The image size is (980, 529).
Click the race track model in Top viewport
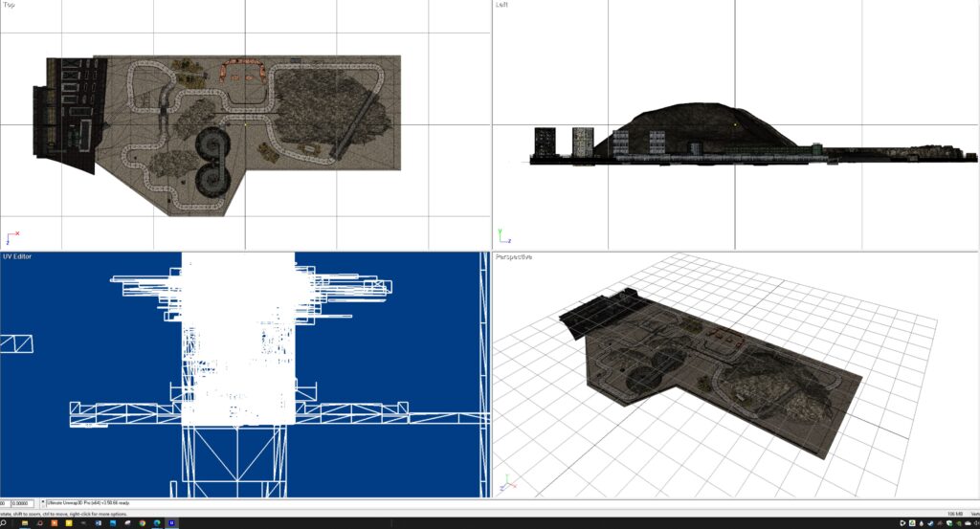coord(217,134)
